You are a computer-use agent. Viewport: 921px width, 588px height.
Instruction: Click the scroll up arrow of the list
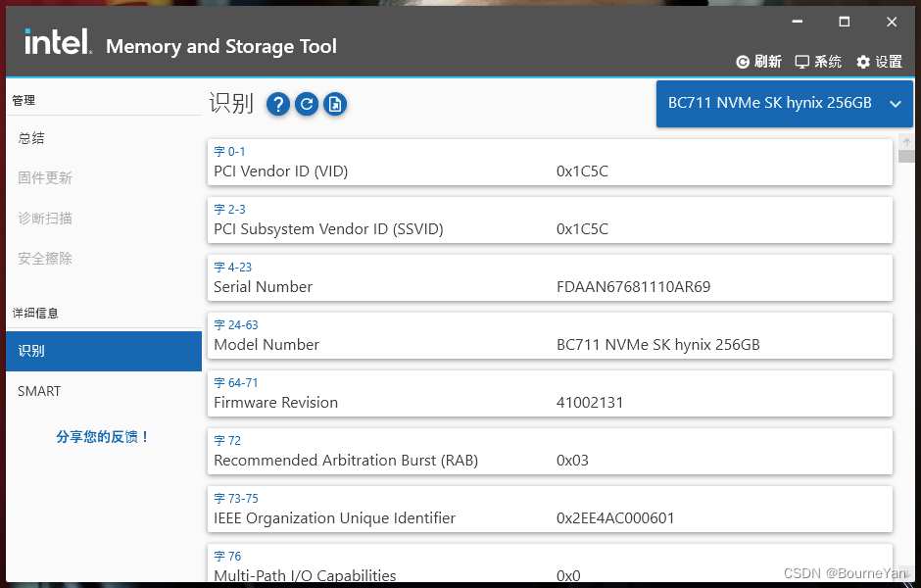[x=906, y=142]
